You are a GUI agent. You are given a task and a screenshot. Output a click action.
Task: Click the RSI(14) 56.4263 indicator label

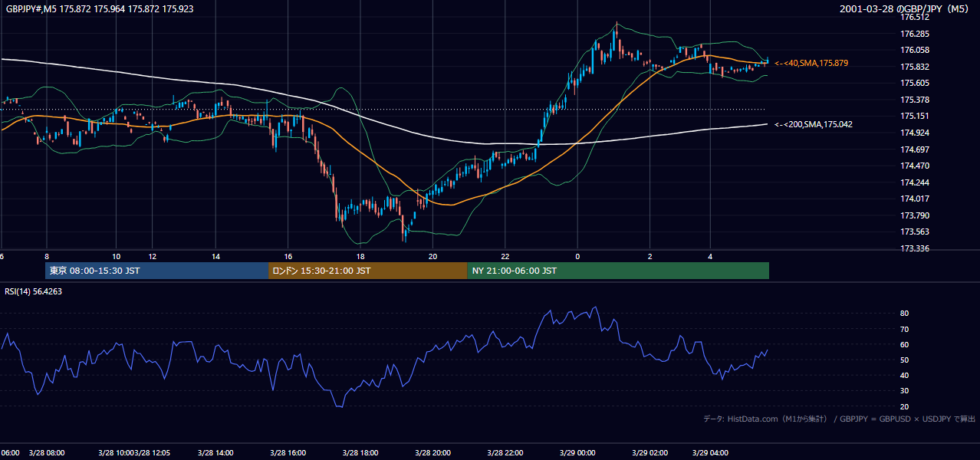coord(34,291)
